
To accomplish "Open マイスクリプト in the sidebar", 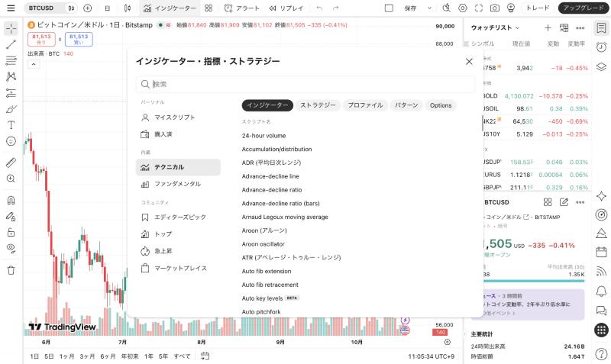I will (178, 118).
